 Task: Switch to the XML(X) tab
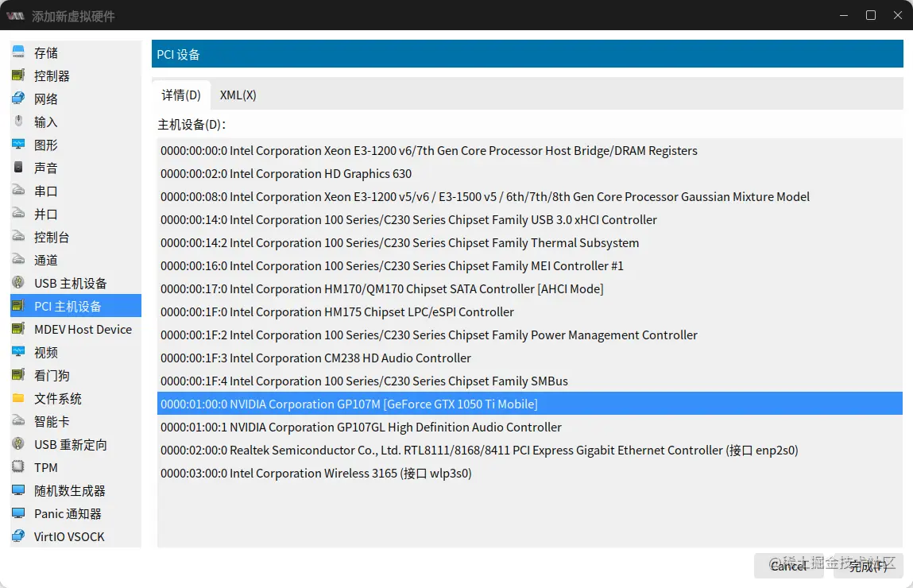(x=238, y=95)
